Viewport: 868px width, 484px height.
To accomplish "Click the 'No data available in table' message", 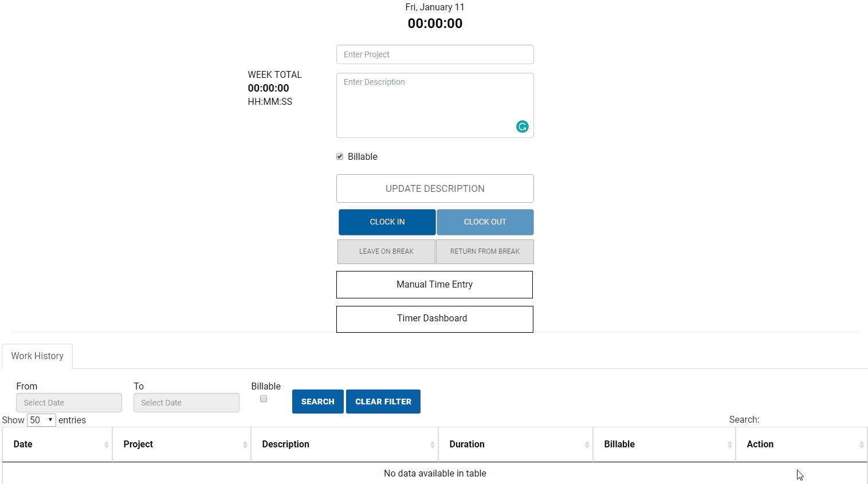I will coord(435,473).
